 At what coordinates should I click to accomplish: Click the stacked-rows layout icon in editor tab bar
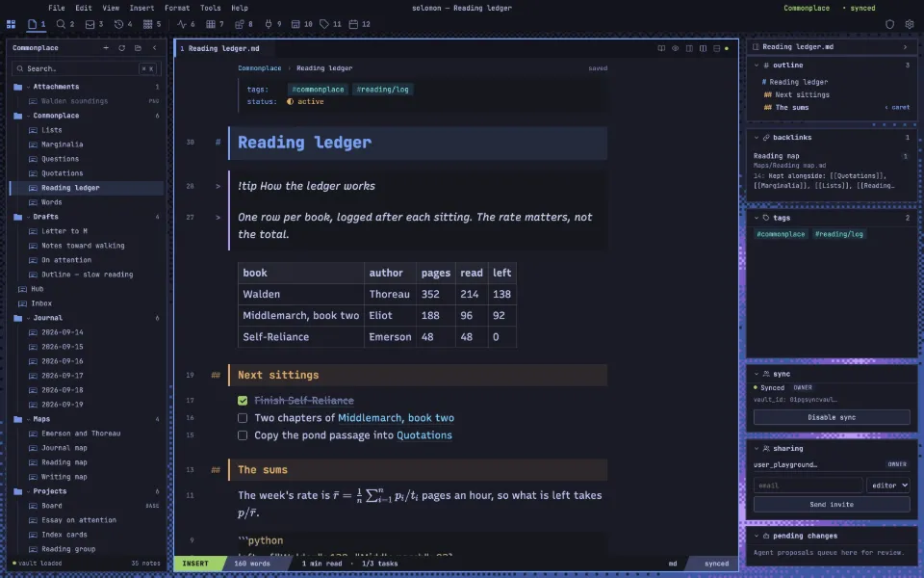[x=716, y=48]
